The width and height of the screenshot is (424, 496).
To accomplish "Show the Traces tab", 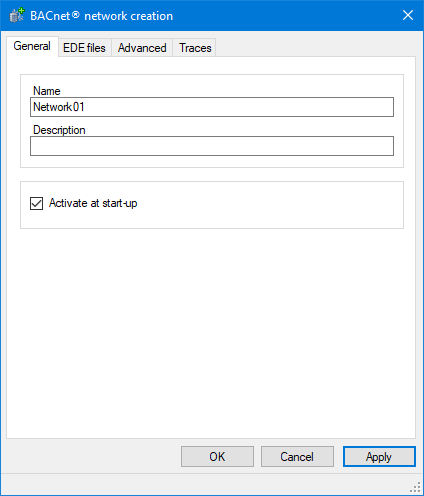I will click(x=195, y=48).
